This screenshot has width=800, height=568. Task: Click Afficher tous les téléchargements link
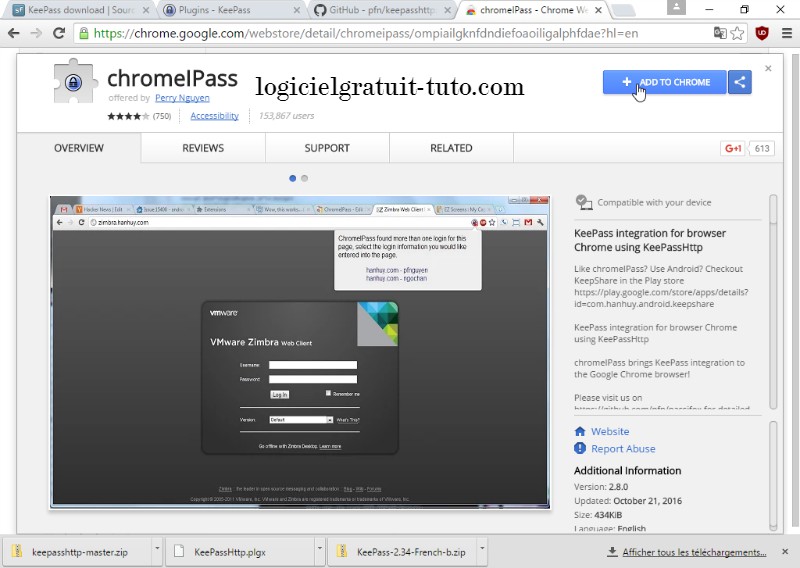694,552
